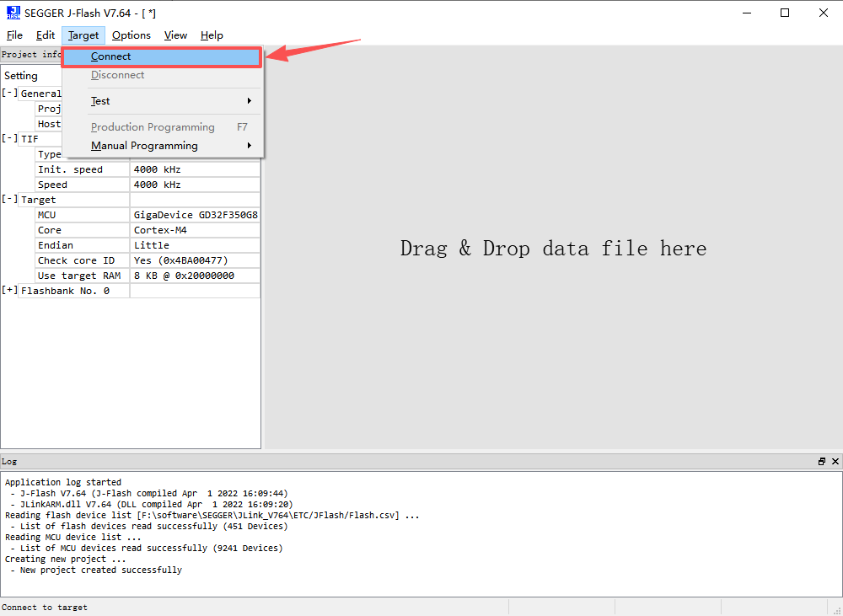
Task: Select the Init. speed 4000 kHz value
Action: (x=196, y=170)
